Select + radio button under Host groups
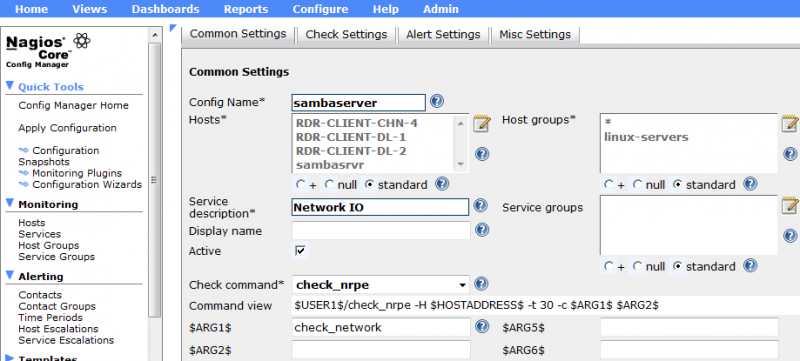800x361 pixels. pos(608,184)
